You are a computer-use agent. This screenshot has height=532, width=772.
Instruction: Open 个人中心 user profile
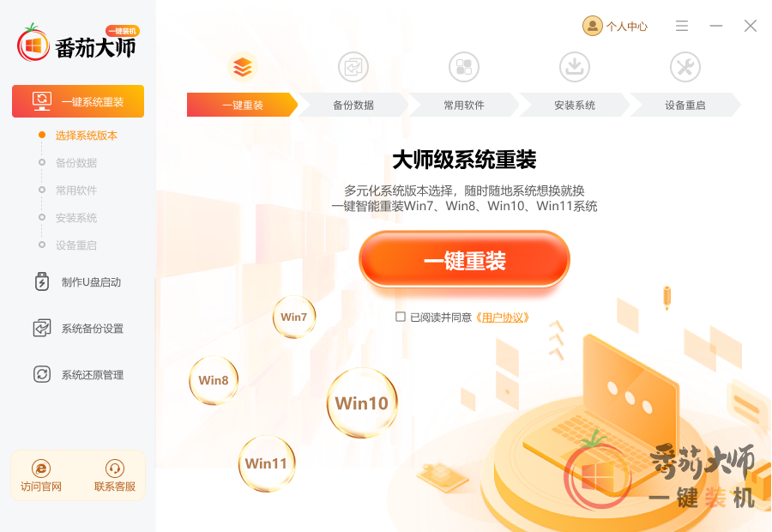(615, 26)
